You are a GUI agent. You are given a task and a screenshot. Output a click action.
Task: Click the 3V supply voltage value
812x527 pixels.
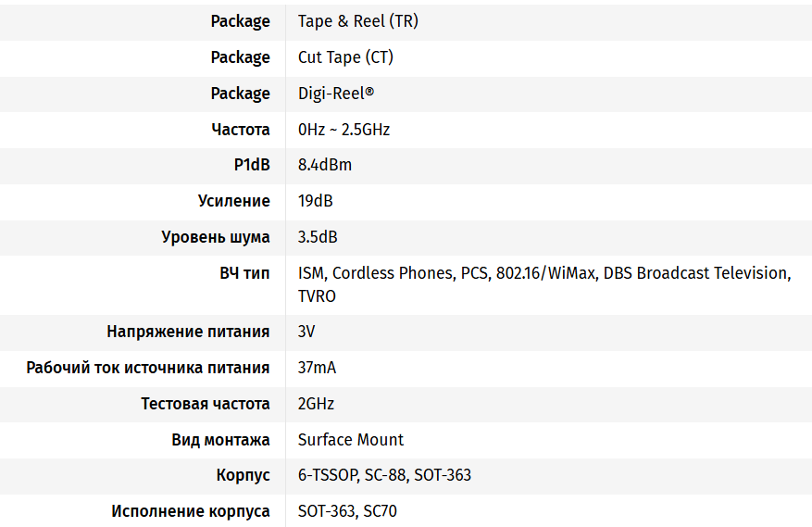pos(306,332)
